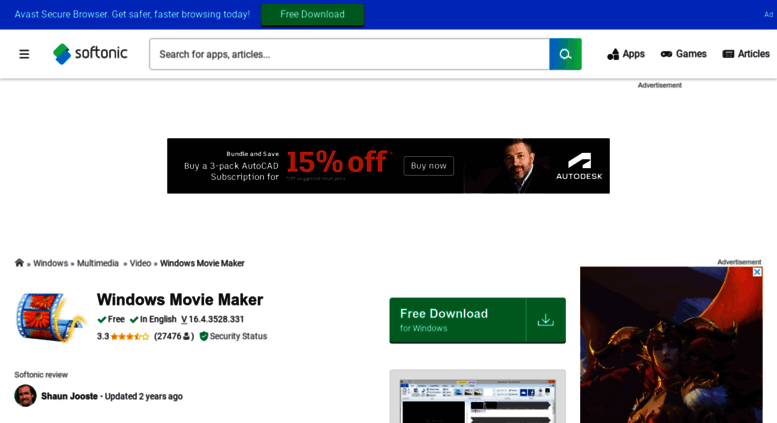Open Shaun Jooste author link

click(69, 396)
